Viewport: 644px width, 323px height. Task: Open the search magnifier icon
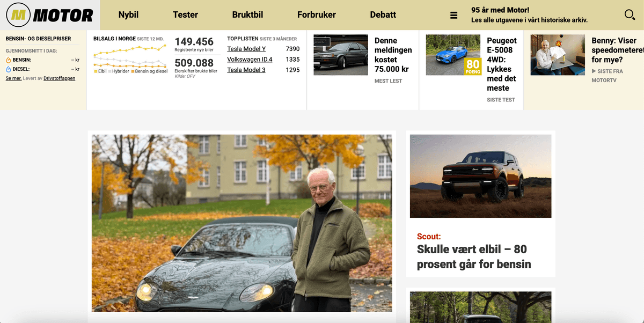(630, 15)
